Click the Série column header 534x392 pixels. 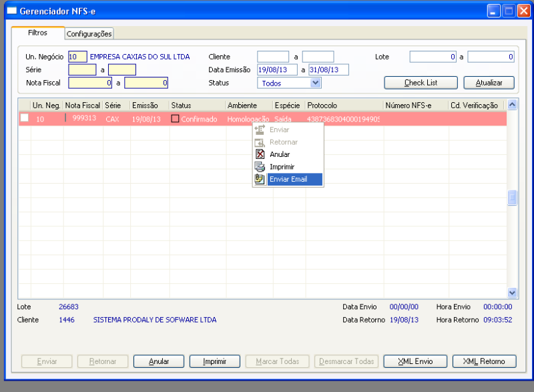[116, 106]
